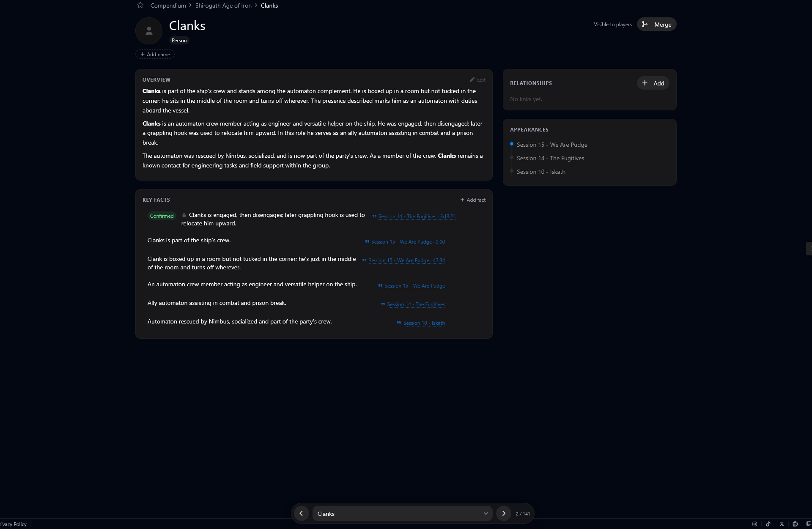Viewport: 812px width, 529px height.
Task: Open the Session 14 - The Fugitives key fact link
Action: pos(416,304)
